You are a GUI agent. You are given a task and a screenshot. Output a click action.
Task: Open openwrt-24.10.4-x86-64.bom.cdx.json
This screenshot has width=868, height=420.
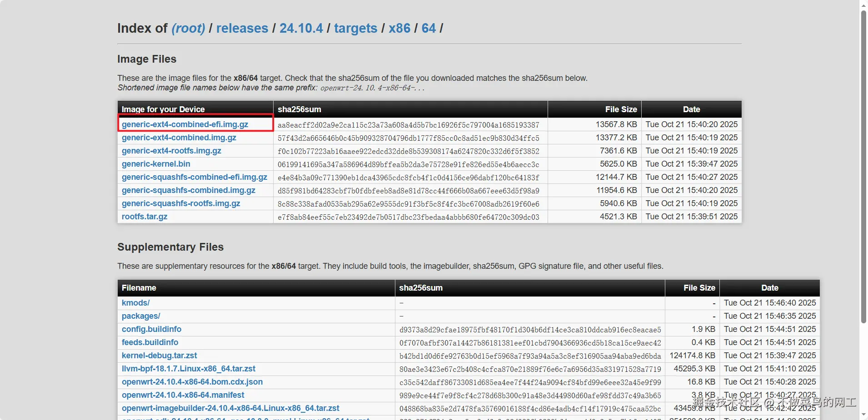[192, 382]
